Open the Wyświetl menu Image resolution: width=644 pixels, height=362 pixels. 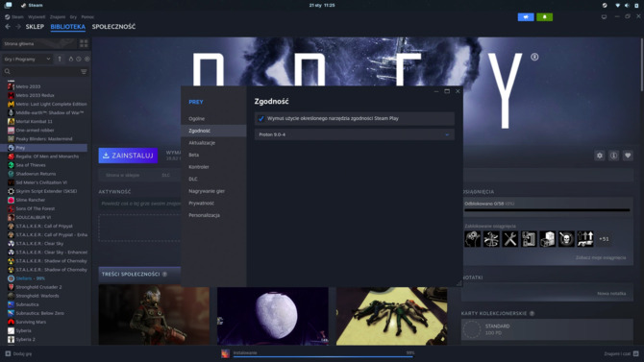(x=37, y=17)
